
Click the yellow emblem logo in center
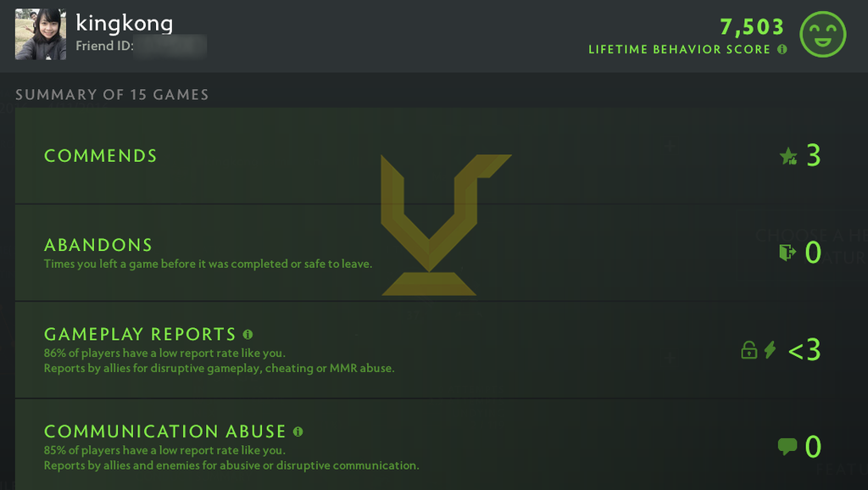(446, 225)
